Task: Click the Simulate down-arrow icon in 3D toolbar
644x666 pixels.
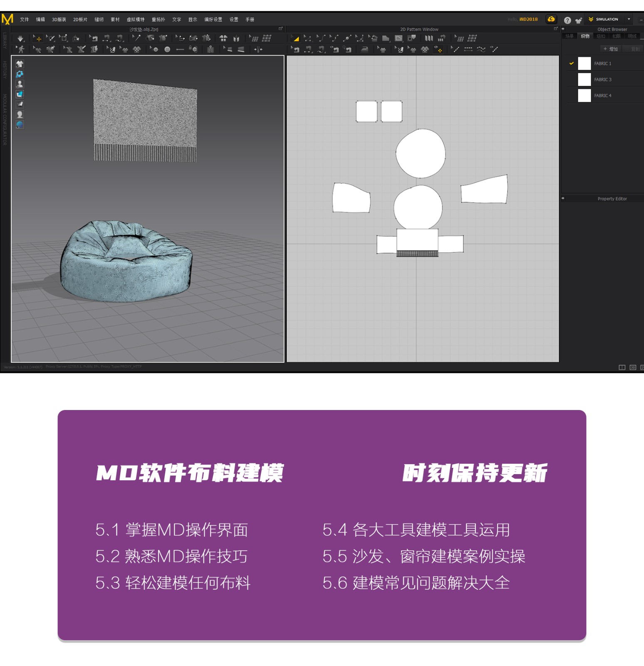Action: pyautogui.click(x=20, y=38)
